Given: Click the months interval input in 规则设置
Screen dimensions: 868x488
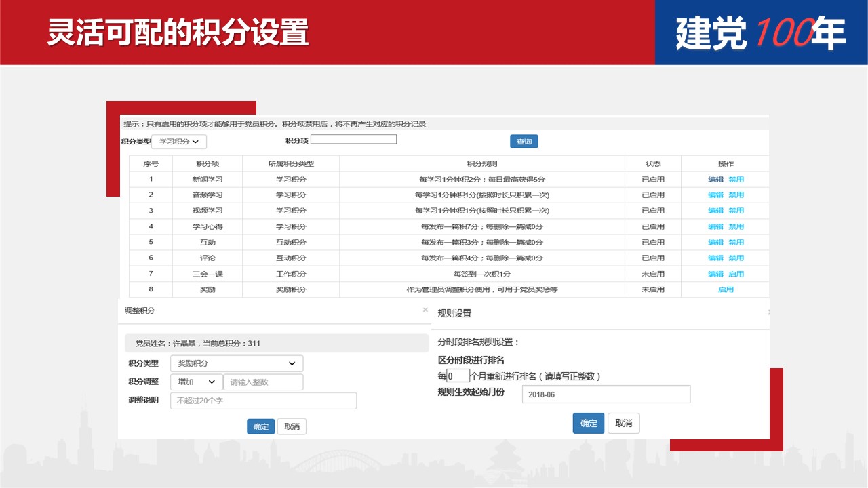Looking at the screenshot, I should [x=458, y=376].
